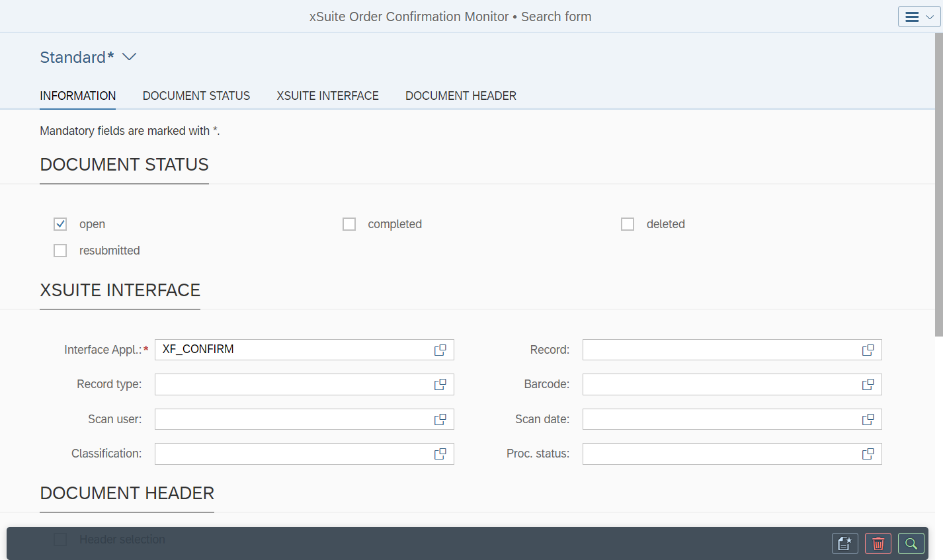Viewport: 943px width, 560px height.
Task: Switch to the DOCUMENT STATUS tab
Action: pyautogui.click(x=196, y=96)
